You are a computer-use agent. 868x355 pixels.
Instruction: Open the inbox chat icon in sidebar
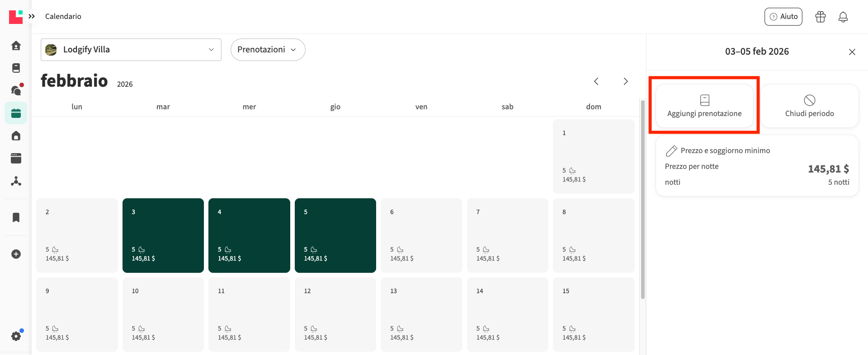point(16,90)
